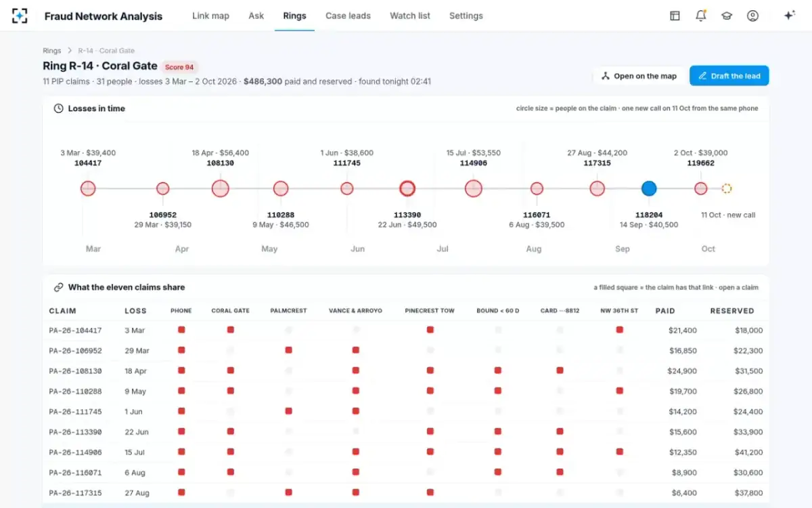Open claim row PA-26-106952
Screen dimensions: 812x508
click(406, 351)
